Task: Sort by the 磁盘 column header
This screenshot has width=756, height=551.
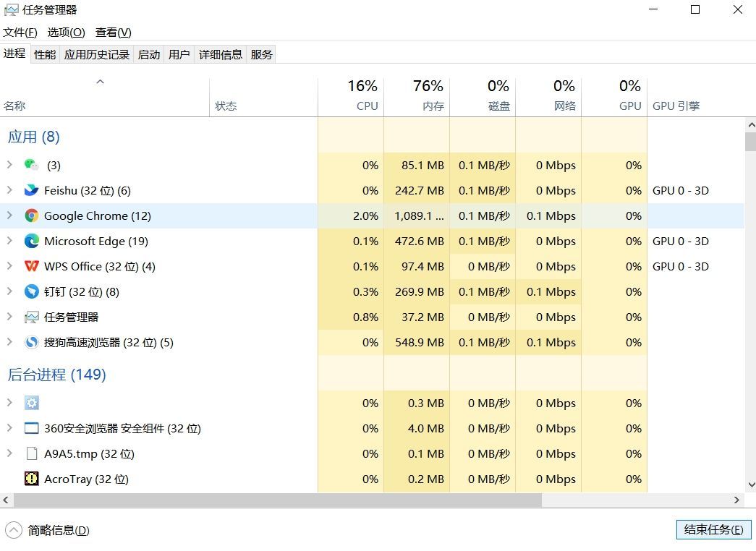Action: pyautogui.click(x=482, y=97)
